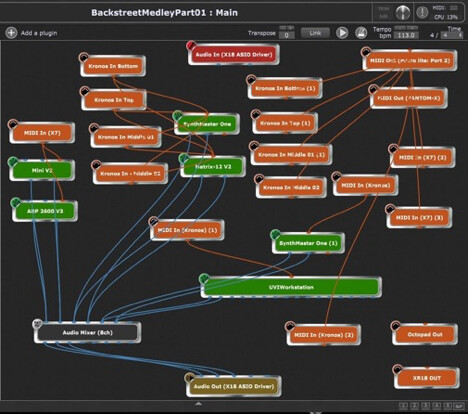This screenshot has width=468, height=414.
Task: Click the stepper buttons above Transpose value
Action: pyautogui.click(x=287, y=28)
